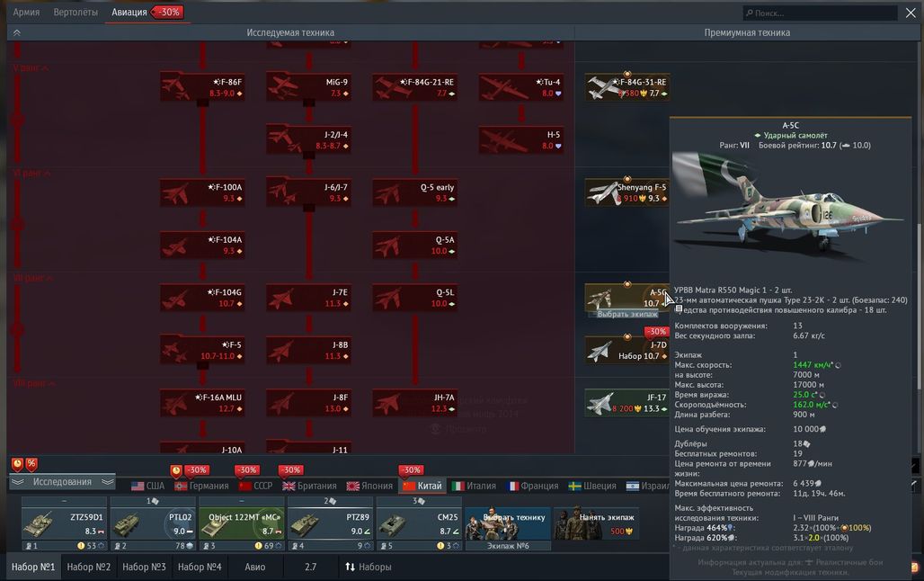Select the MiG-9 aircraft card
Screen dimensions: 924x581
[x=308, y=86]
